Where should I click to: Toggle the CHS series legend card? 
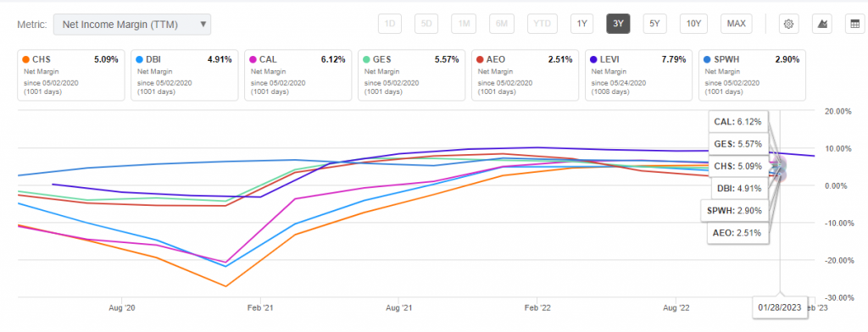point(71,75)
